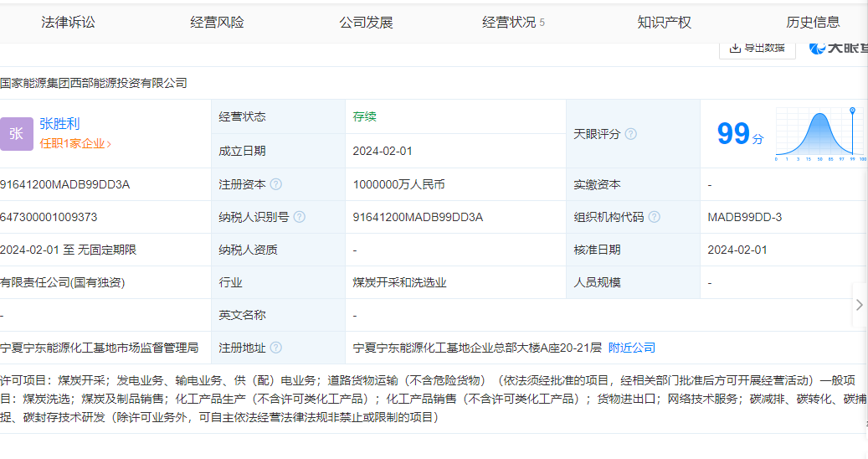Click help icon beside 纳税人识别号
Screen dimensions: 868x459
[299, 217]
